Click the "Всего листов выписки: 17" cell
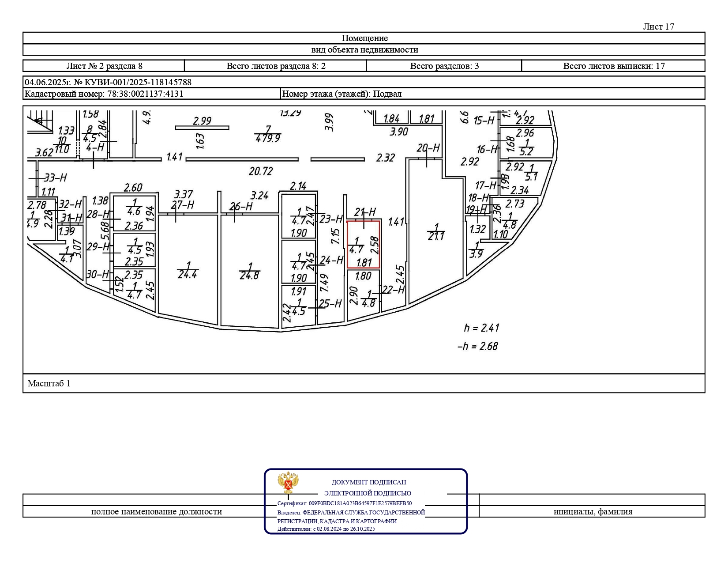This screenshot has width=728, height=563. point(614,66)
